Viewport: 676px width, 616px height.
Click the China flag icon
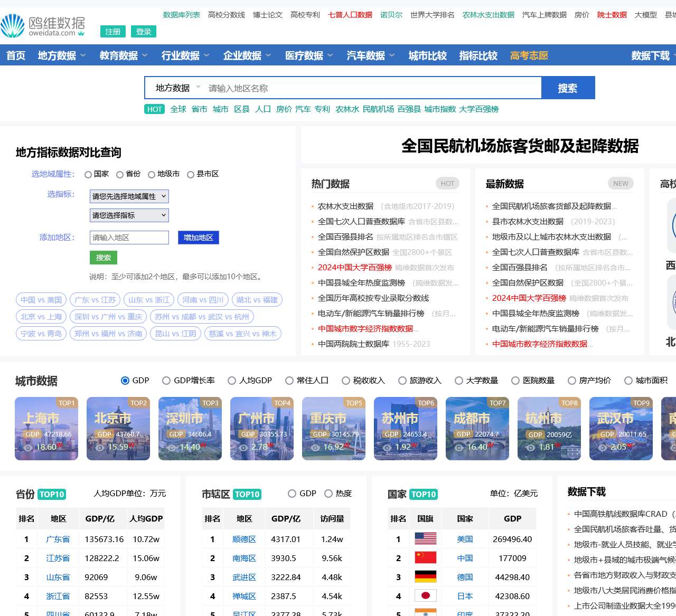pyautogui.click(x=425, y=558)
